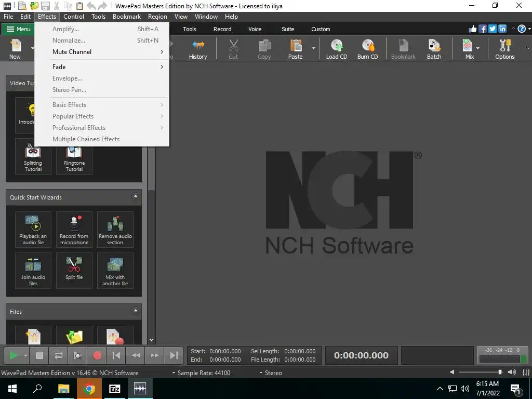Open the help icon dropdown arrow
Screen dimensions: 532x399
tap(529, 29)
